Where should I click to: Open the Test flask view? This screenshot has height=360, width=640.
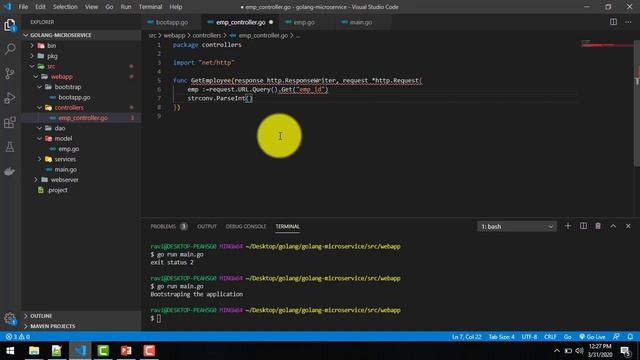10,147
